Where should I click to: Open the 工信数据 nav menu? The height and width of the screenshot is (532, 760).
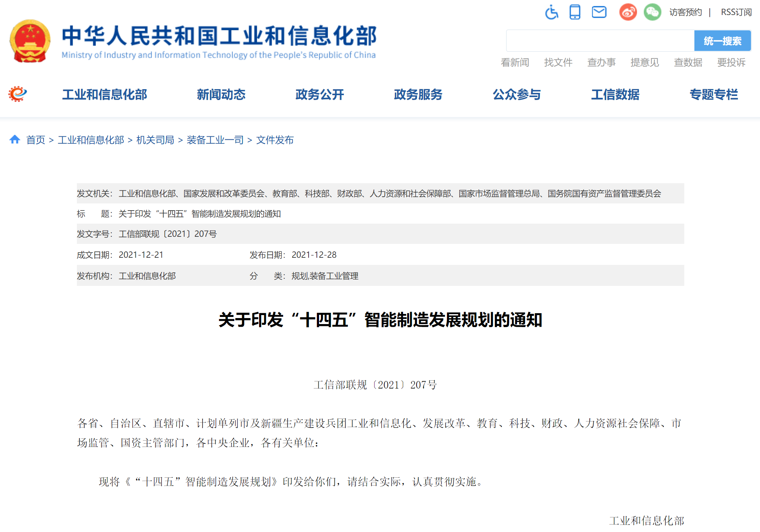[615, 94]
